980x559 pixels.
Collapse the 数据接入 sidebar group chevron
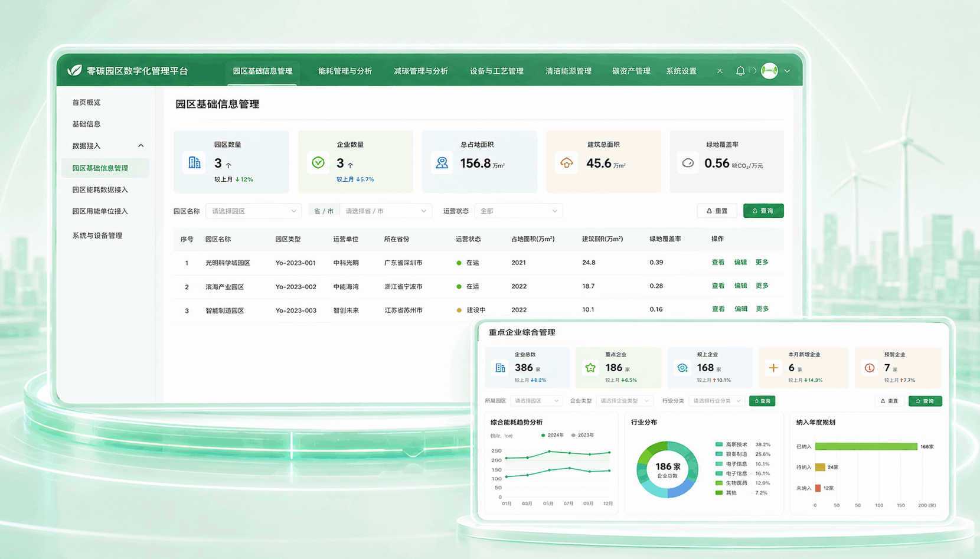point(141,145)
